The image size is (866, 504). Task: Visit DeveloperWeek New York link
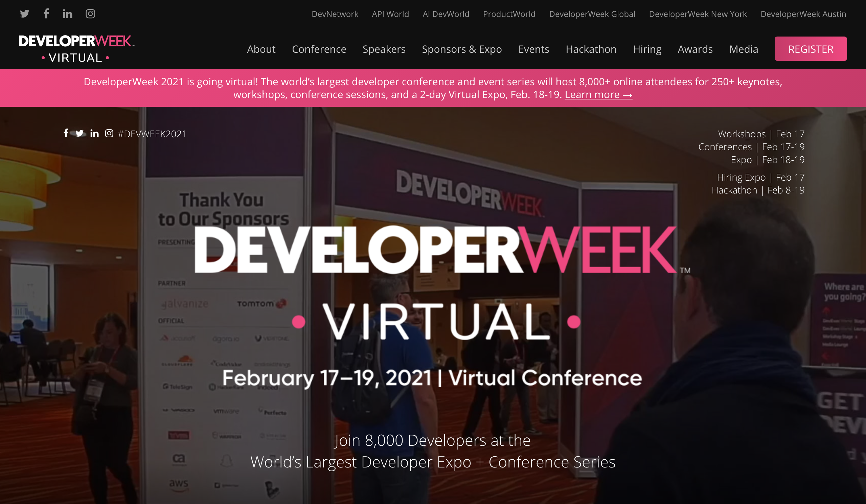pyautogui.click(x=698, y=14)
